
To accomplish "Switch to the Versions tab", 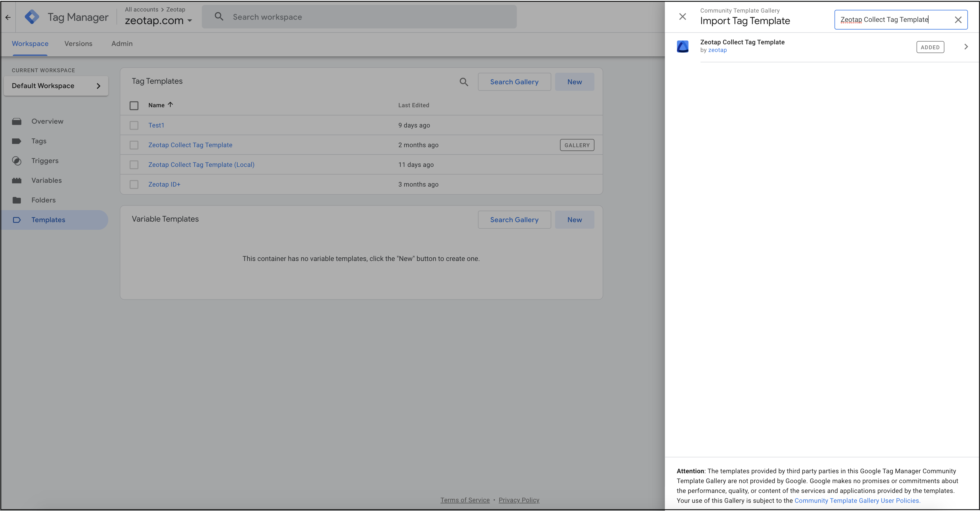I will (x=78, y=43).
